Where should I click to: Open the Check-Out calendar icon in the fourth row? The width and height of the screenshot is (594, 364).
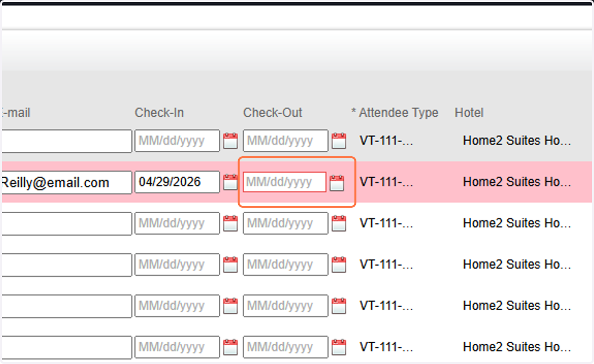pos(339,265)
